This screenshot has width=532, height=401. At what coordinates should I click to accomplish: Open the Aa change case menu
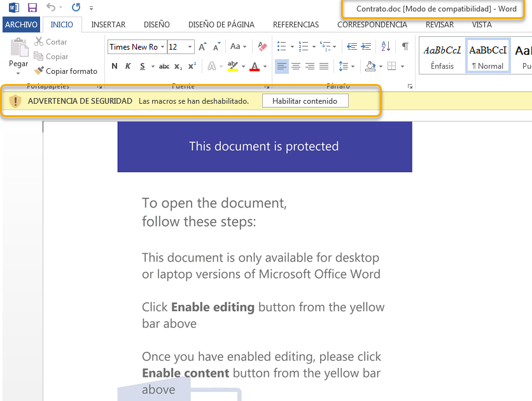238,46
